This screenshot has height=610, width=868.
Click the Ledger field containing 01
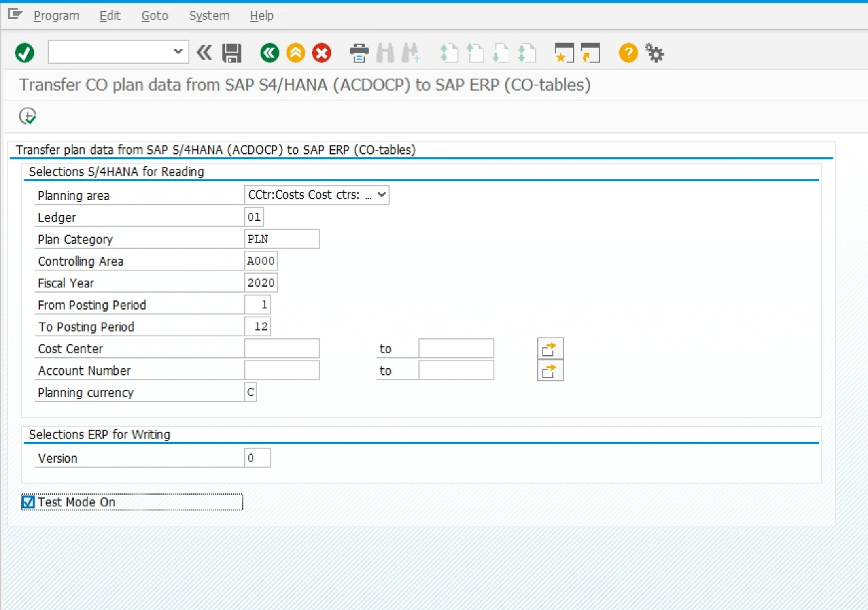tap(254, 217)
